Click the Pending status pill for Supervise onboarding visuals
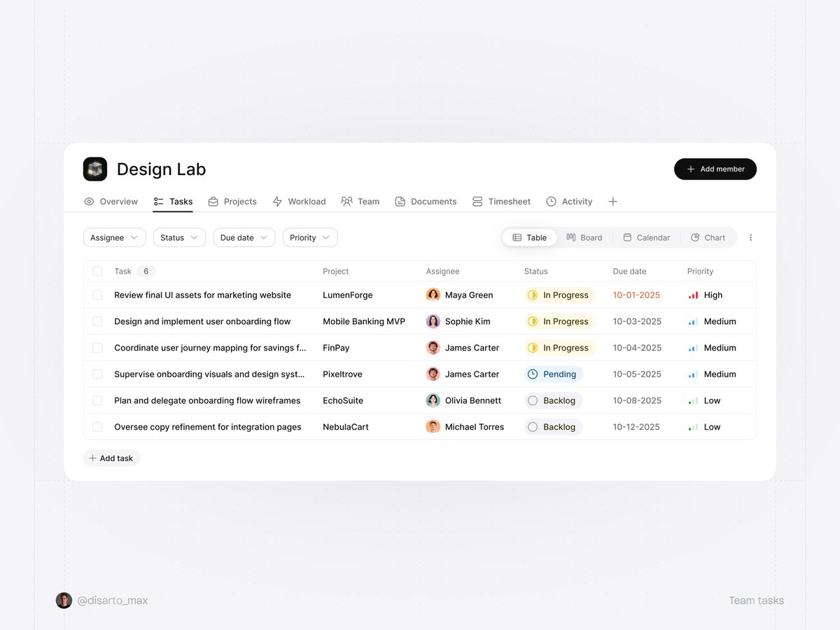The height and width of the screenshot is (630, 840). [x=554, y=374]
